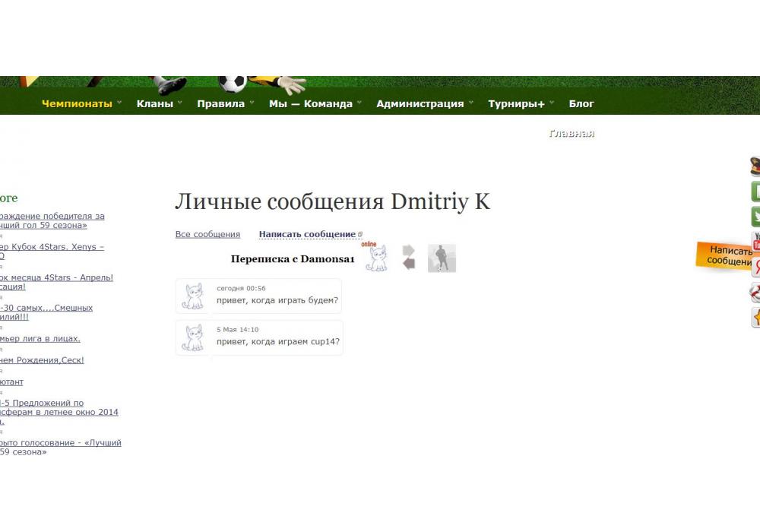Click cat avatar beside the 00:56 message

(194, 296)
